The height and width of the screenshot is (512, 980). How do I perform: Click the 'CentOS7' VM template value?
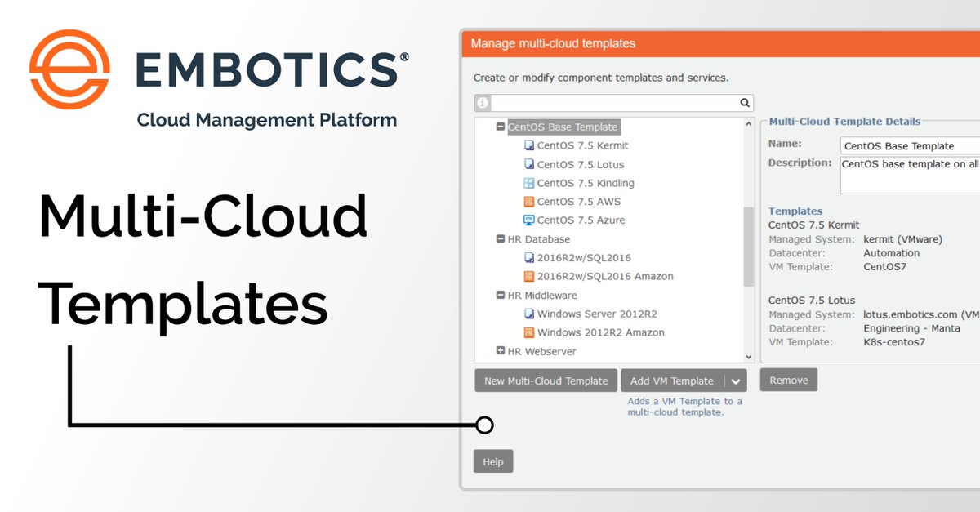(x=885, y=267)
